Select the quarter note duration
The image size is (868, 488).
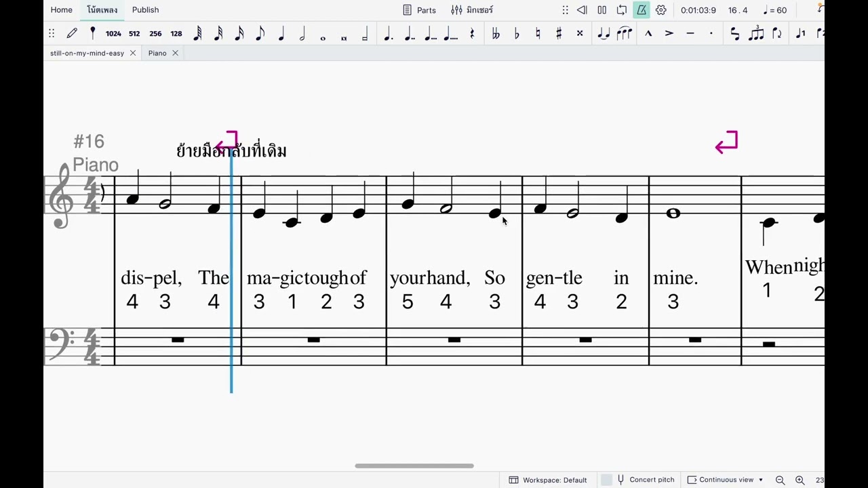[x=281, y=33]
